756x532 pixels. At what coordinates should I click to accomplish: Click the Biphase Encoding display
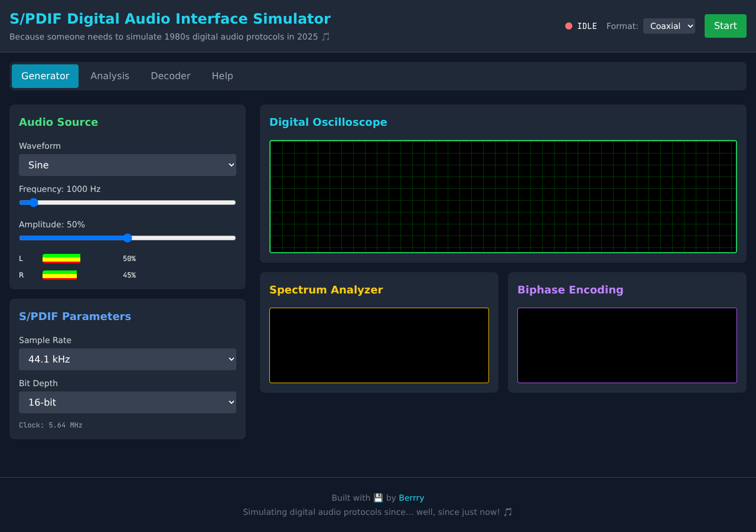click(x=627, y=345)
